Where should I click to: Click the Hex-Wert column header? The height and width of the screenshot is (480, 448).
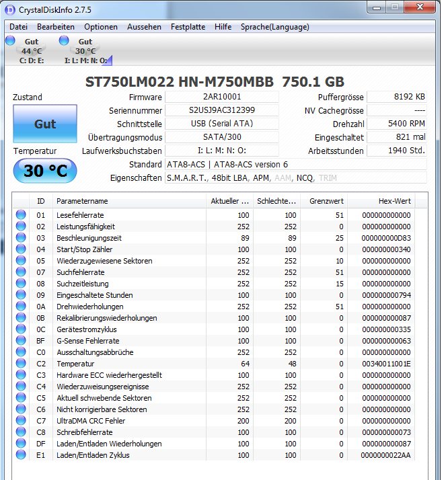click(381, 201)
